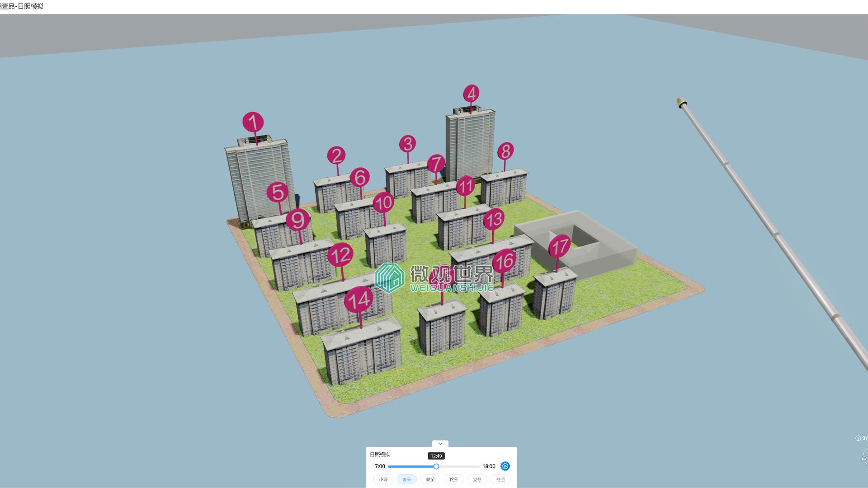Screen dimensions: 868x488
Task: Select the 冬至 solar term option
Action: (x=500, y=479)
